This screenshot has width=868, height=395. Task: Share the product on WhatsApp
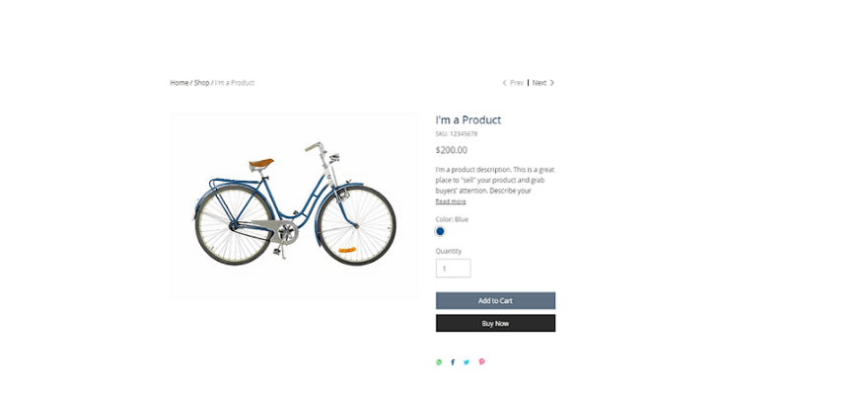pos(439,362)
